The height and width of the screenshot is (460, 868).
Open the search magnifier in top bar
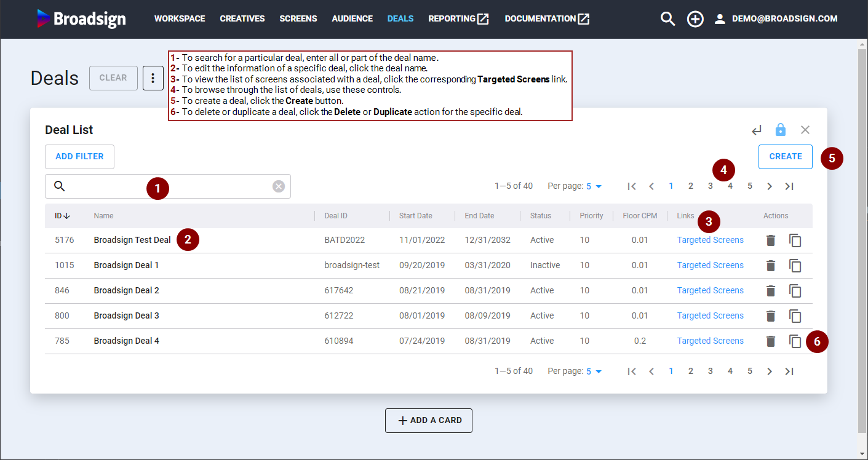click(667, 19)
